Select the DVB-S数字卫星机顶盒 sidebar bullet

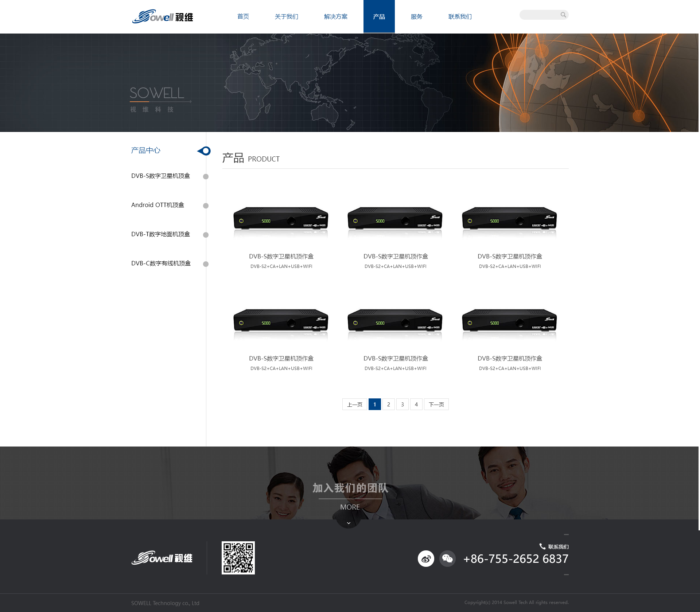click(x=206, y=176)
